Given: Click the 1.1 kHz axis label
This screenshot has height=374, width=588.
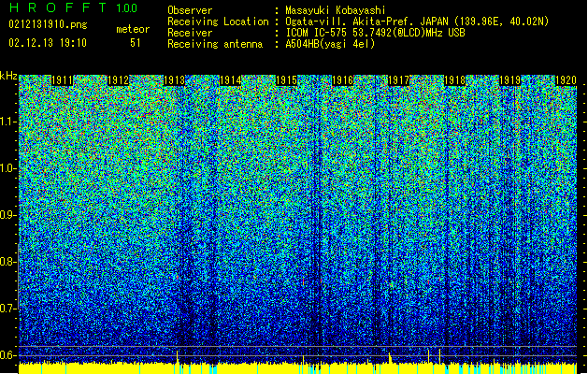Looking at the screenshot, I should coord(8,122).
